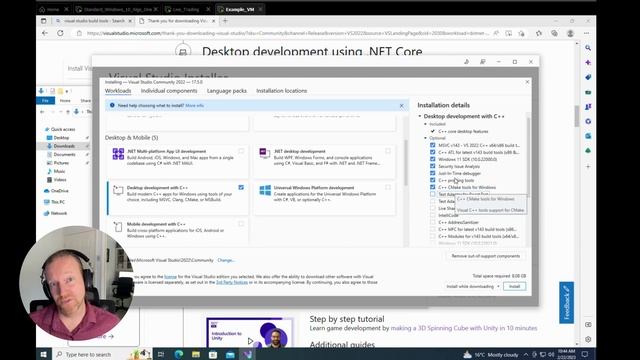Click the Refresh button in Edge
This screenshot has width=640, height=360.
point(60,33)
